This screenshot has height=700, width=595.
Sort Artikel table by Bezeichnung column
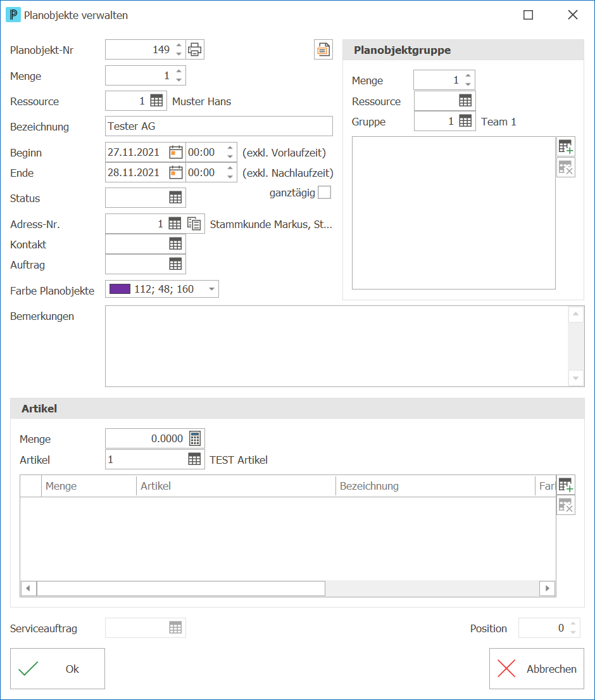pyautogui.click(x=435, y=486)
